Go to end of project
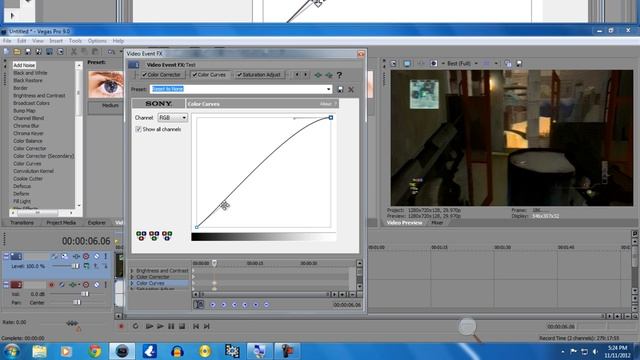 [x=207, y=326]
